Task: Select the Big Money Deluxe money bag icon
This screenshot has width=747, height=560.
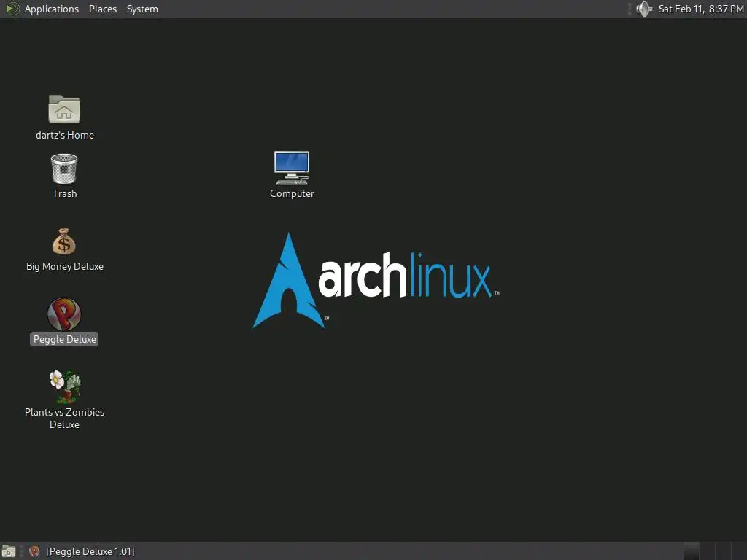Action: [x=64, y=241]
